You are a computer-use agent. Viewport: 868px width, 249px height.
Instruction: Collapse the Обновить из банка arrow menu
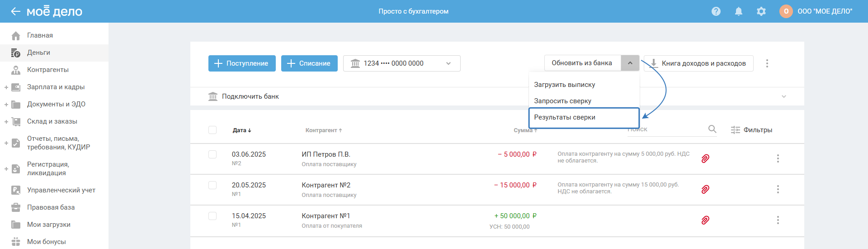click(630, 63)
